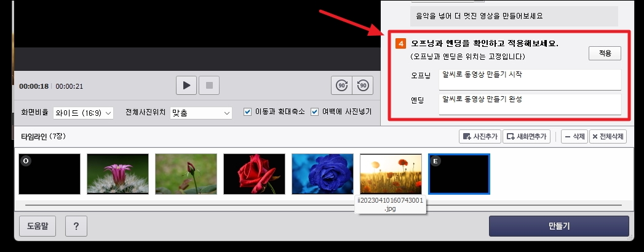The height and width of the screenshot is (252, 644).
Task: Click the 00:00:21 total duration text
Action: pyautogui.click(x=70, y=86)
